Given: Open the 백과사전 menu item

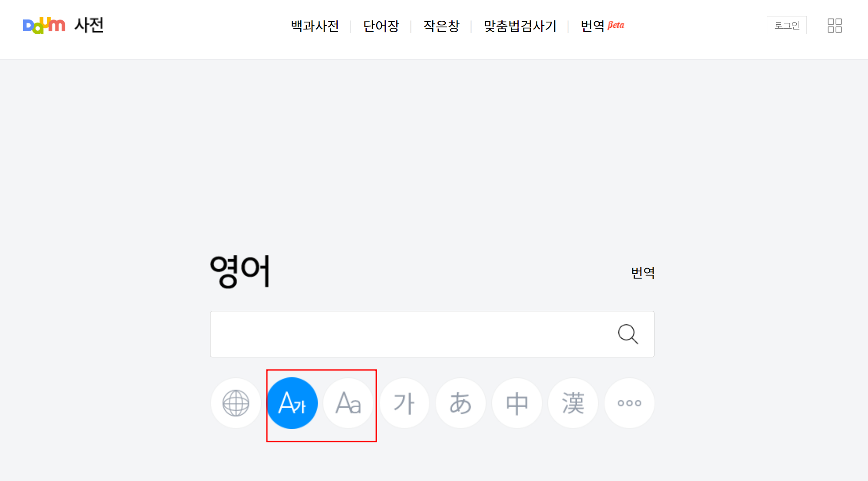Looking at the screenshot, I should (x=316, y=26).
